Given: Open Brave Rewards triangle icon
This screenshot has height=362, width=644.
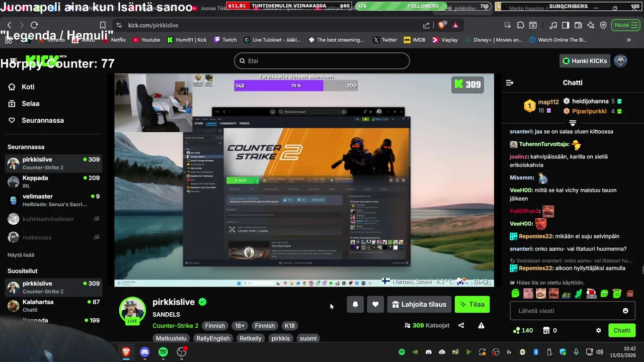Looking at the screenshot, I should (456, 25).
